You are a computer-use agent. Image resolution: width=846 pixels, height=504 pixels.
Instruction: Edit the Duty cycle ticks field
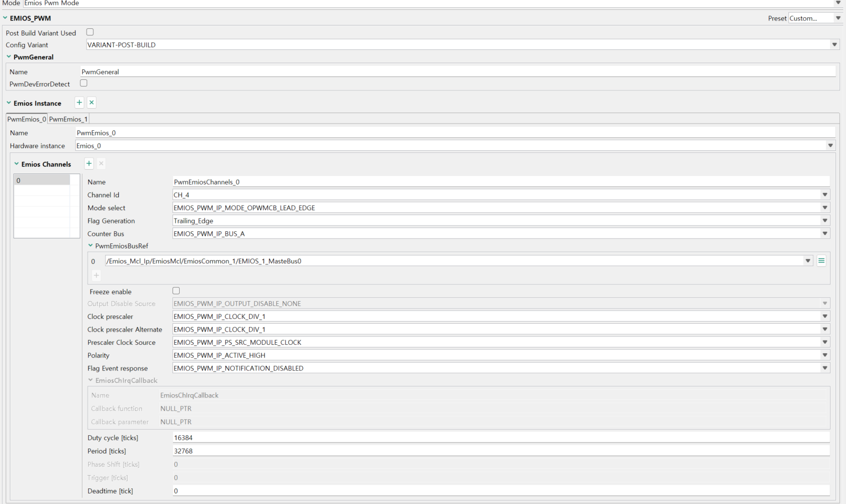(x=501, y=438)
